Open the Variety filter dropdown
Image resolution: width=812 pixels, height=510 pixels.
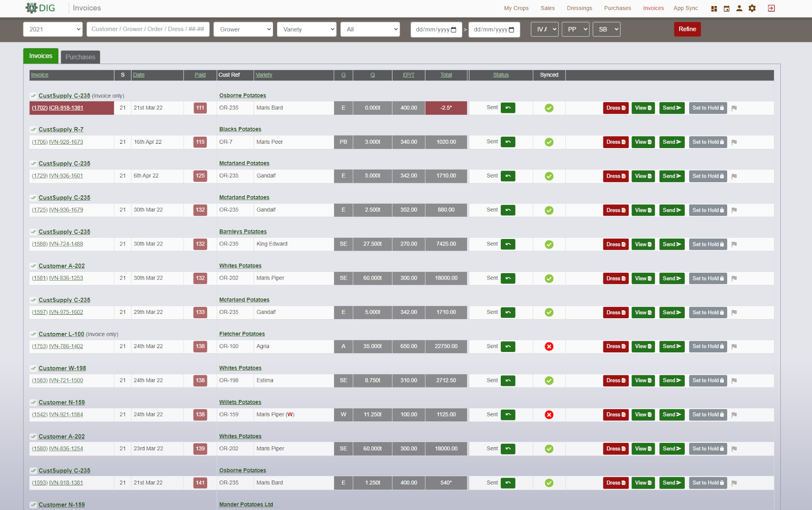pos(306,29)
